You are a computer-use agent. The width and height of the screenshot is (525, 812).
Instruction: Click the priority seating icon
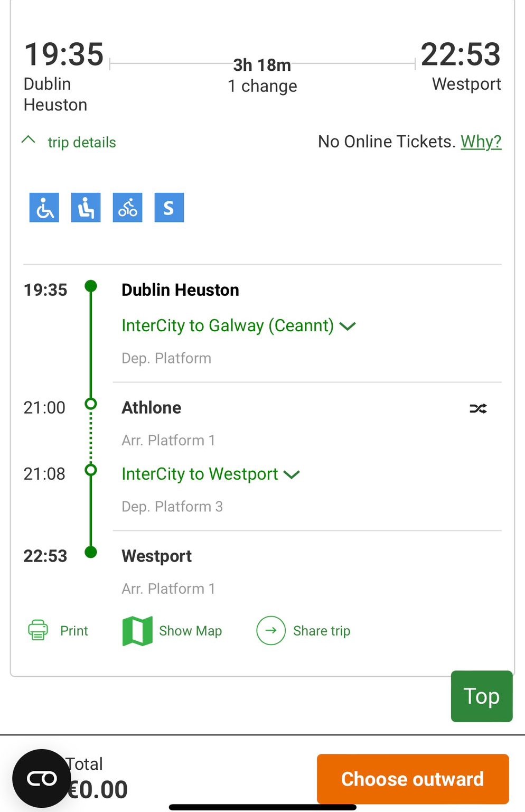click(x=86, y=208)
